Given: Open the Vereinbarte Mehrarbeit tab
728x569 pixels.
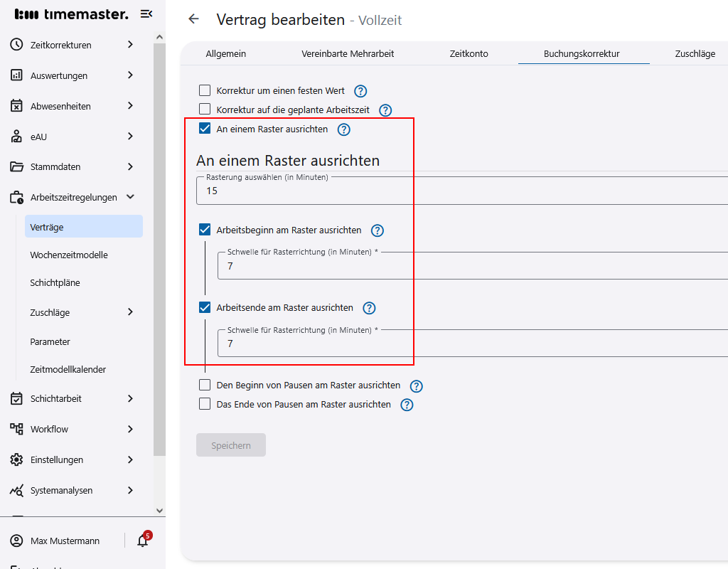Looking at the screenshot, I should click(x=348, y=53).
